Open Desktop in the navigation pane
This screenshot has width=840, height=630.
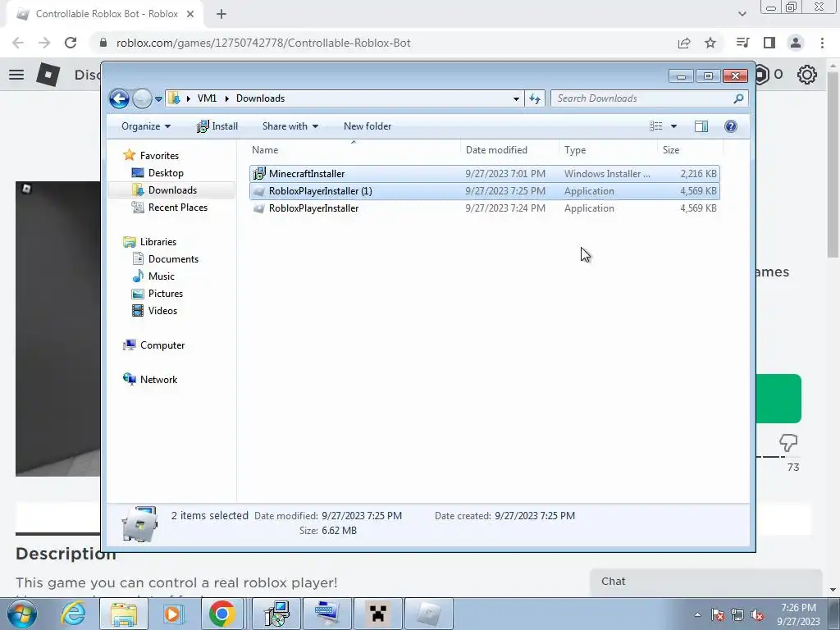pyautogui.click(x=166, y=173)
